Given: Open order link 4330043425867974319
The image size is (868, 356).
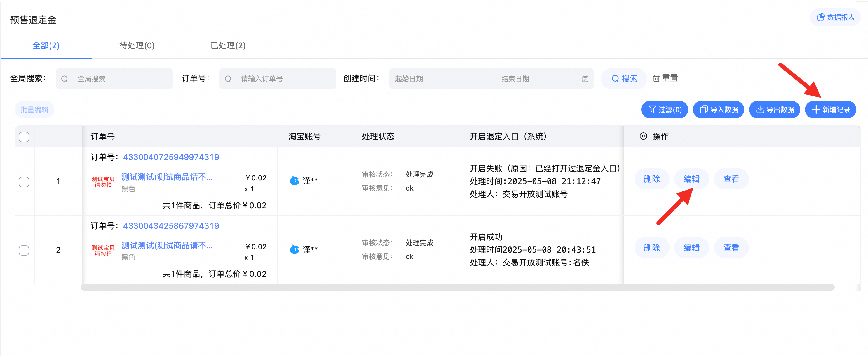Looking at the screenshot, I should 171,226.
